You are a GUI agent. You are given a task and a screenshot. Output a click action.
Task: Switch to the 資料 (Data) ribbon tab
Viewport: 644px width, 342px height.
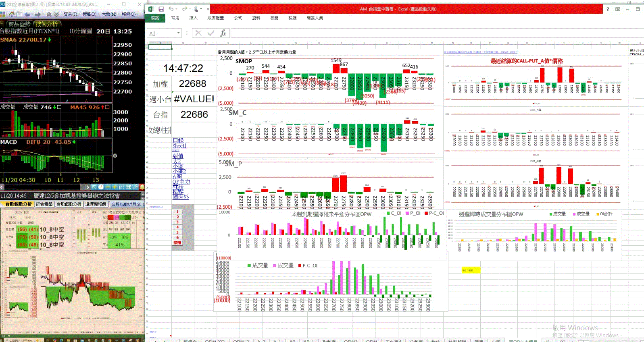[x=256, y=18]
